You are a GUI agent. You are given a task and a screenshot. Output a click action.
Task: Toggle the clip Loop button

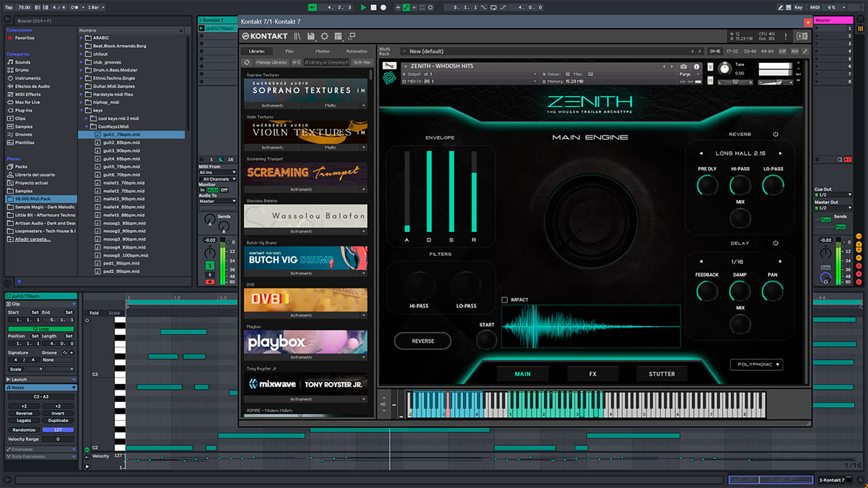point(40,328)
